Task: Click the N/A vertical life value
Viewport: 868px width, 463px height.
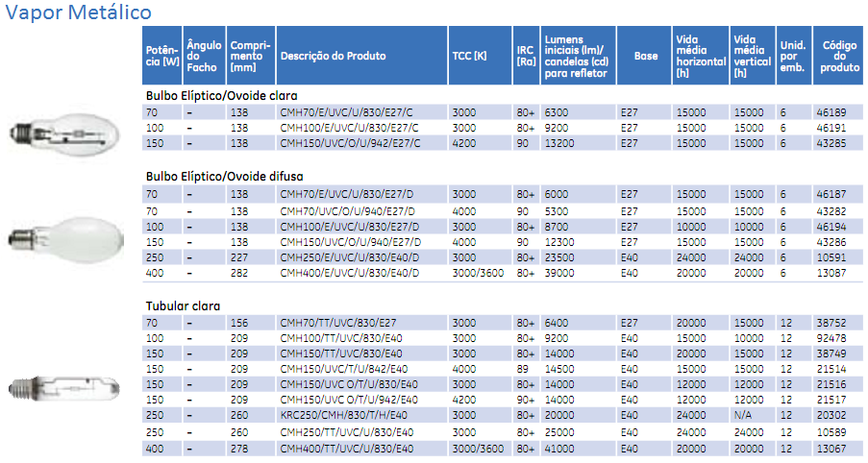Action: [742, 415]
